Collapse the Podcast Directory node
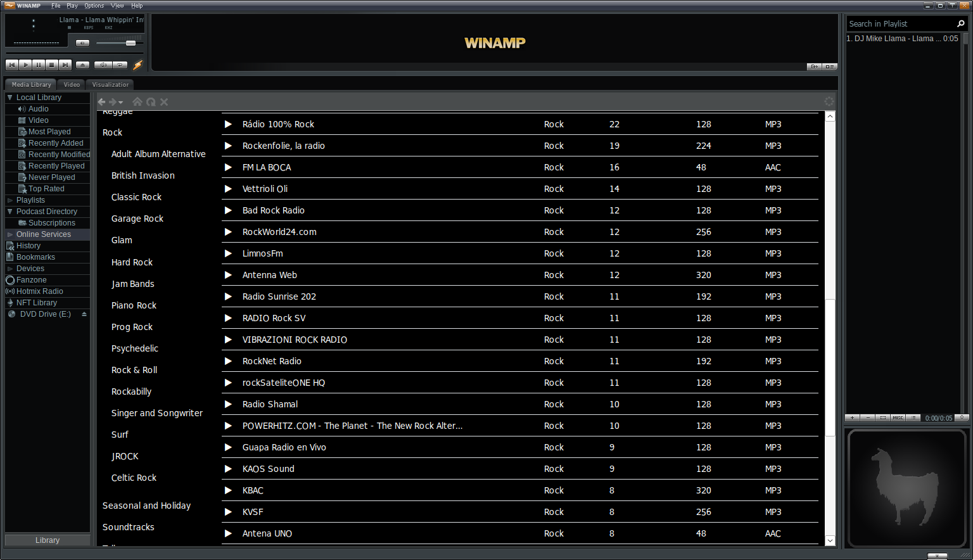This screenshot has height=560, width=973. coord(10,212)
